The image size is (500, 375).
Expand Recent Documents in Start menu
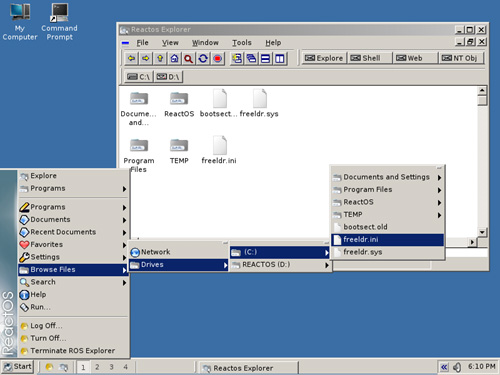pos(73,232)
